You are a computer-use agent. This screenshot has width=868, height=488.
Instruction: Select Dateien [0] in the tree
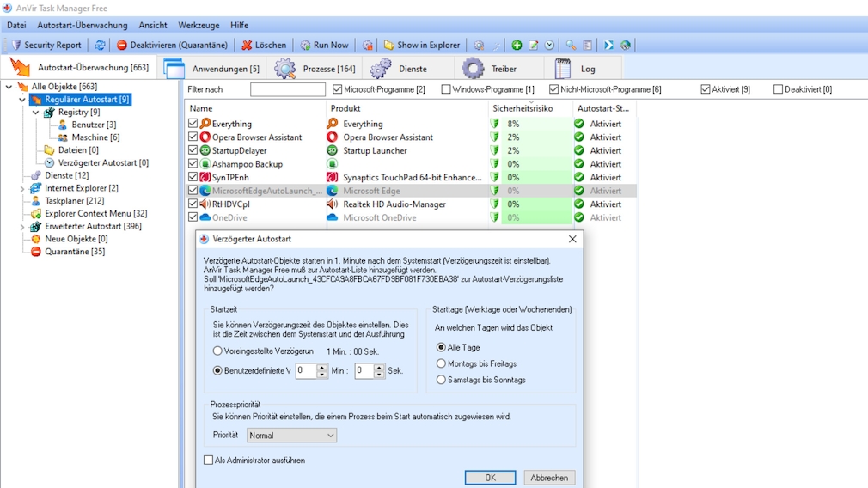[x=78, y=150]
